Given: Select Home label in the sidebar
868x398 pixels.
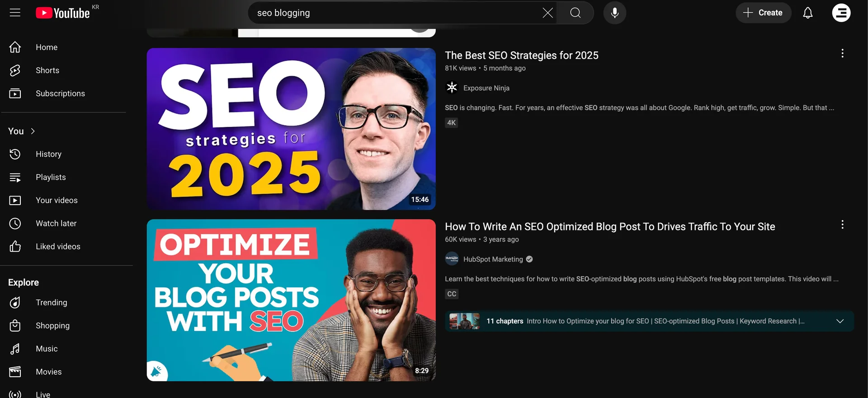Looking at the screenshot, I should pos(47,47).
